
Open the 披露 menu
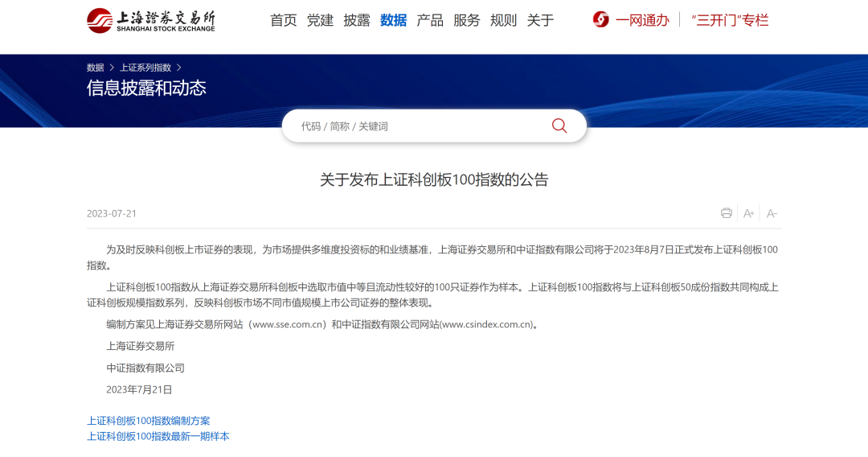pyautogui.click(x=357, y=20)
